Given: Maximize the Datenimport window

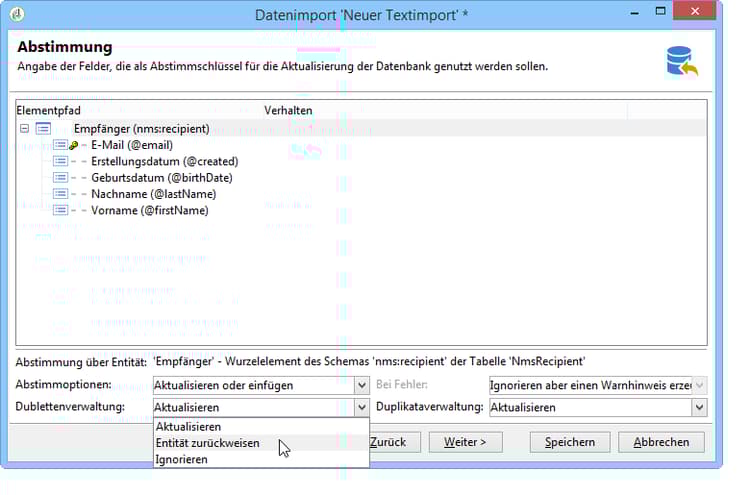Looking at the screenshot, I should (x=660, y=11).
